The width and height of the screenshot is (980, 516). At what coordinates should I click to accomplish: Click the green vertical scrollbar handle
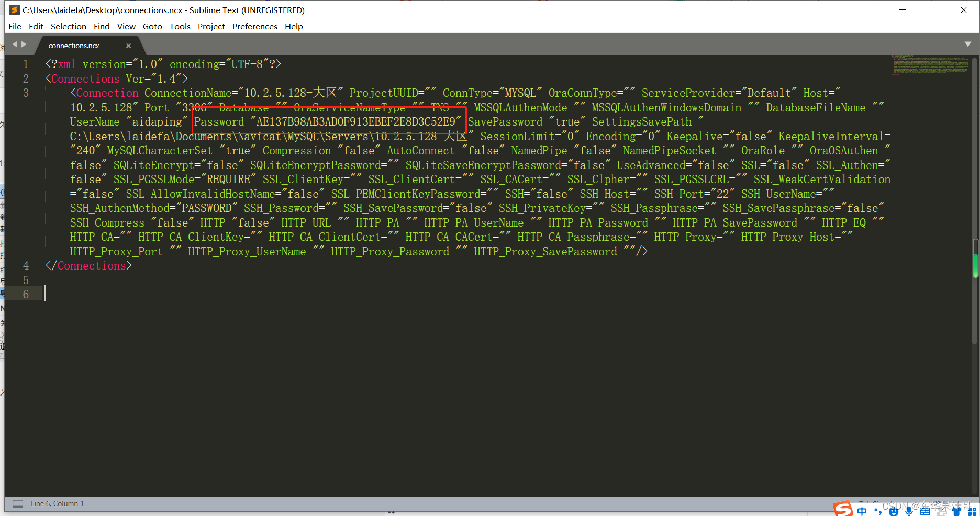pos(975,265)
